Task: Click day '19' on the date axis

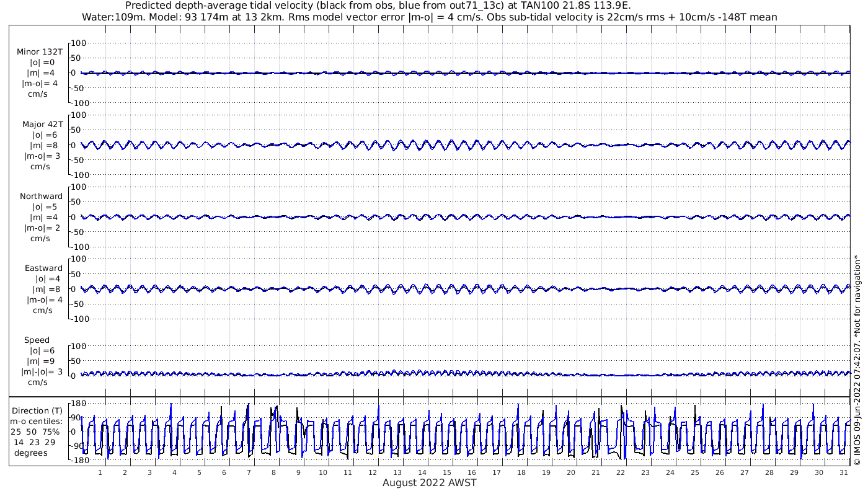Action: coord(546,472)
